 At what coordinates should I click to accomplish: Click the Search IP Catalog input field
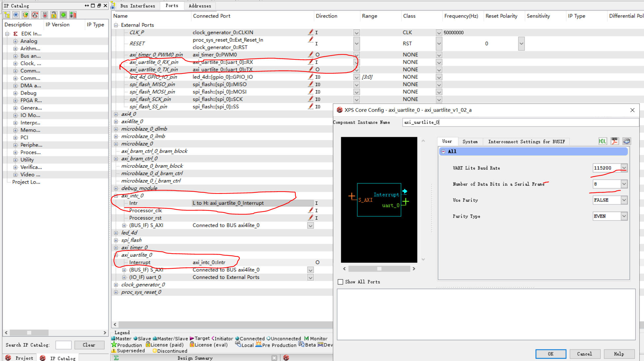click(x=63, y=345)
